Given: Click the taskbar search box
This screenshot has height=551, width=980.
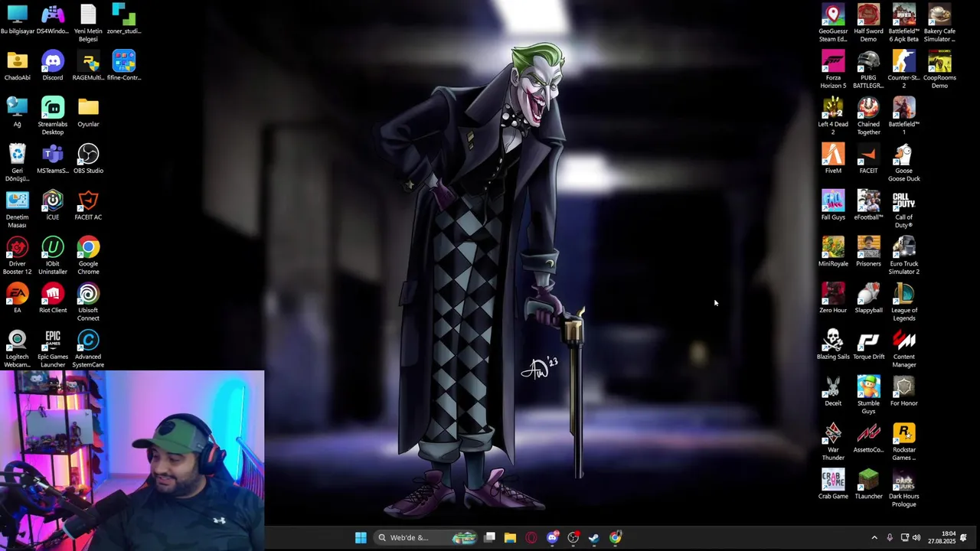Looking at the screenshot, I should [426, 537].
